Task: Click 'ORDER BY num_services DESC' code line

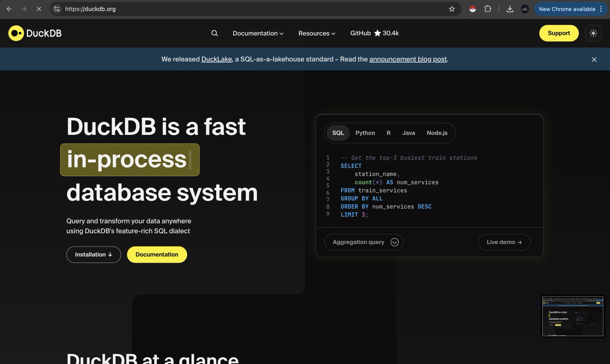Action: 386,206
